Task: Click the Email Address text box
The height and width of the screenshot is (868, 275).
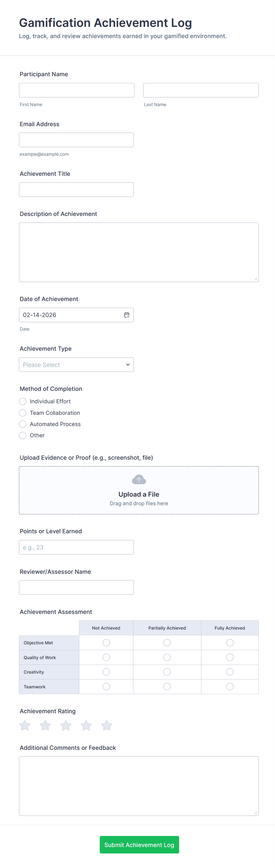Action: coord(76,140)
